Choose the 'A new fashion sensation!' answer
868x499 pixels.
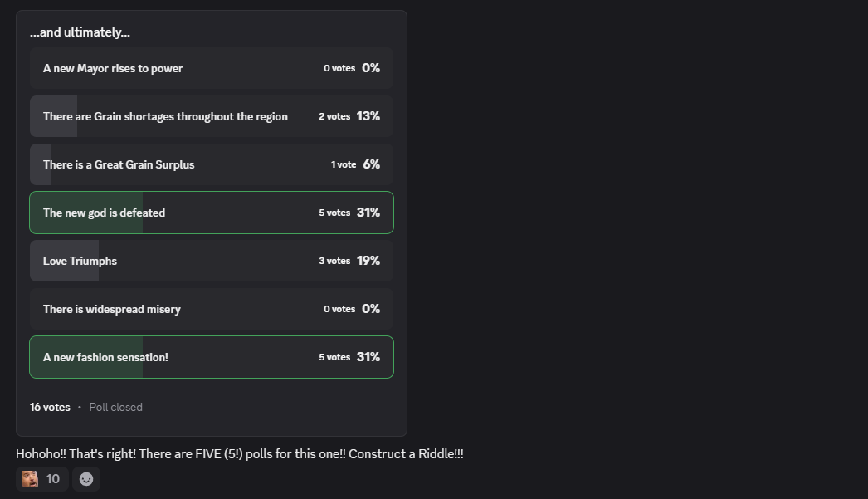click(105, 357)
